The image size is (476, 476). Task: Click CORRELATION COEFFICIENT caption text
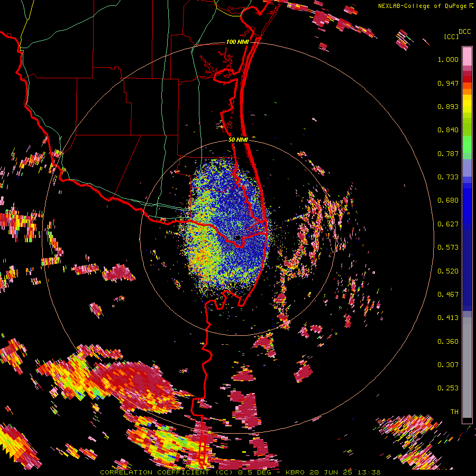pyautogui.click(x=154, y=472)
